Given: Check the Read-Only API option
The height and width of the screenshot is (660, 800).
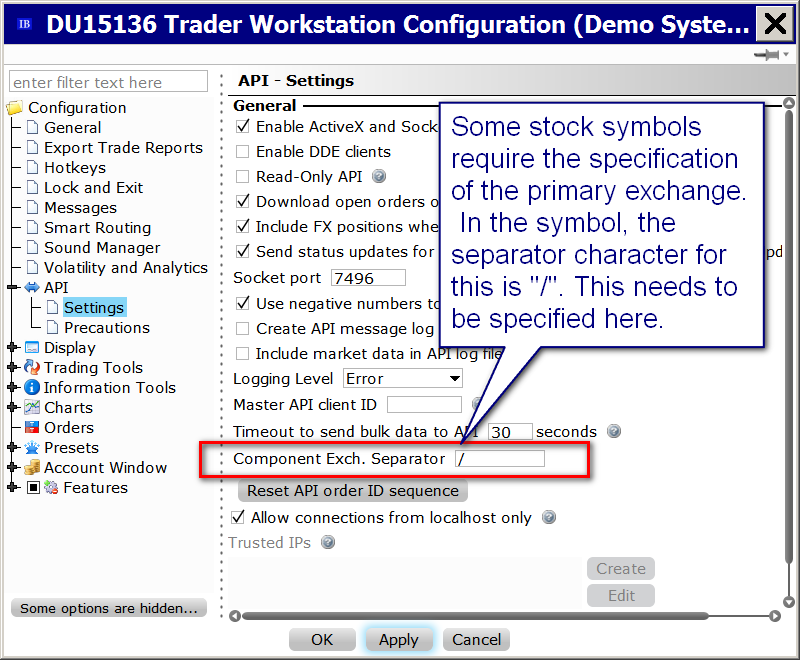Looking at the screenshot, I should tap(242, 176).
